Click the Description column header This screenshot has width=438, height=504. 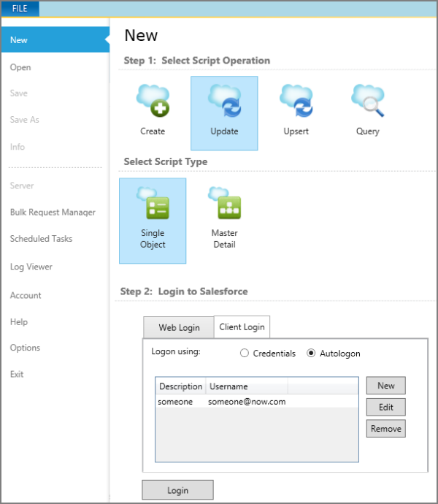(181, 386)
